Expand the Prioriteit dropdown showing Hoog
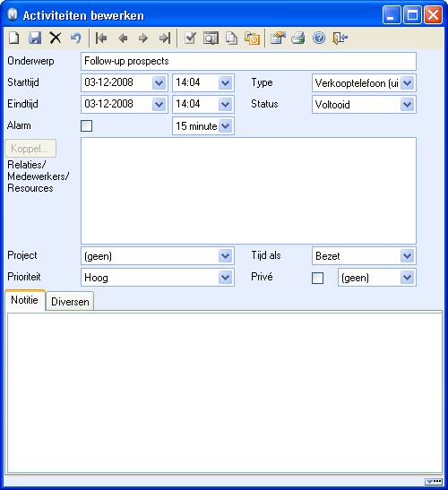 click(x=225, y=277)
